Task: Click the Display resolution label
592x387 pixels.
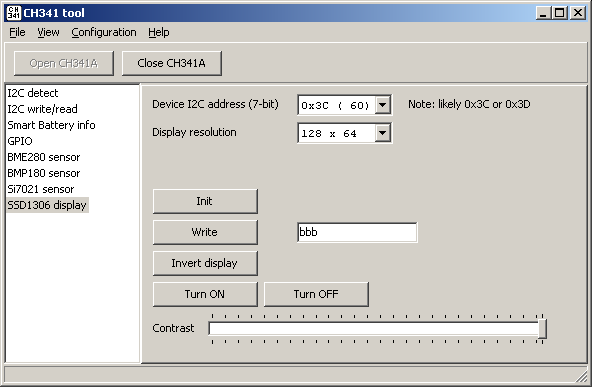Action: [x=194, y=132]
